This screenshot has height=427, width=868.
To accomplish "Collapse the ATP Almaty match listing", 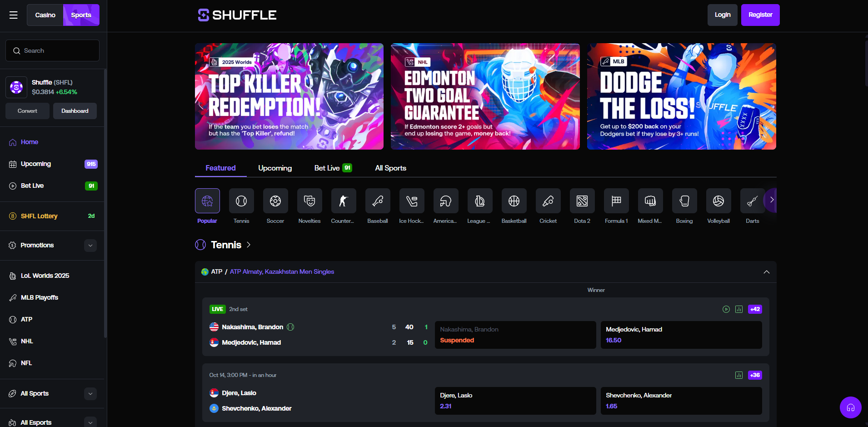I will 767,271.
